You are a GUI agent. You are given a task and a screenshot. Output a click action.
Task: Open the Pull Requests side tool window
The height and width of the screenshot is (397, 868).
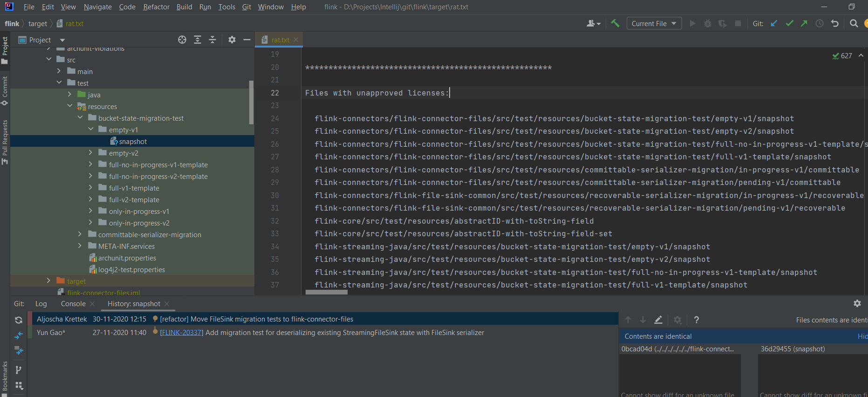point(5,142)
